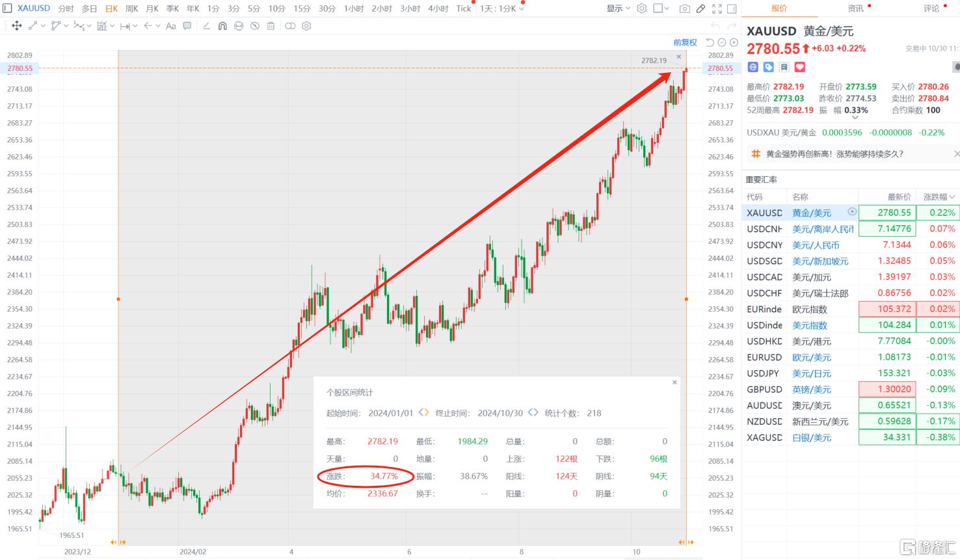Viewport: 960px width, 560px height.
Task: Click the globe icon under the price
Action: point(753,67)
